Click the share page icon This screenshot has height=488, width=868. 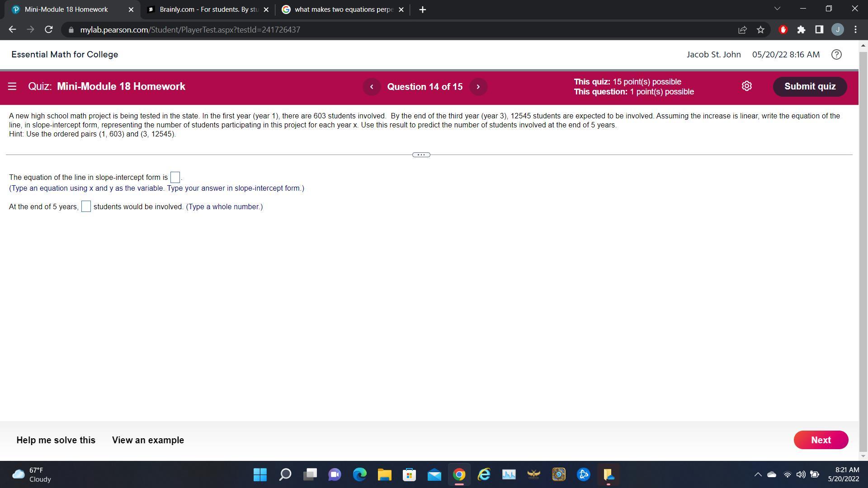(x=742, y=30)
